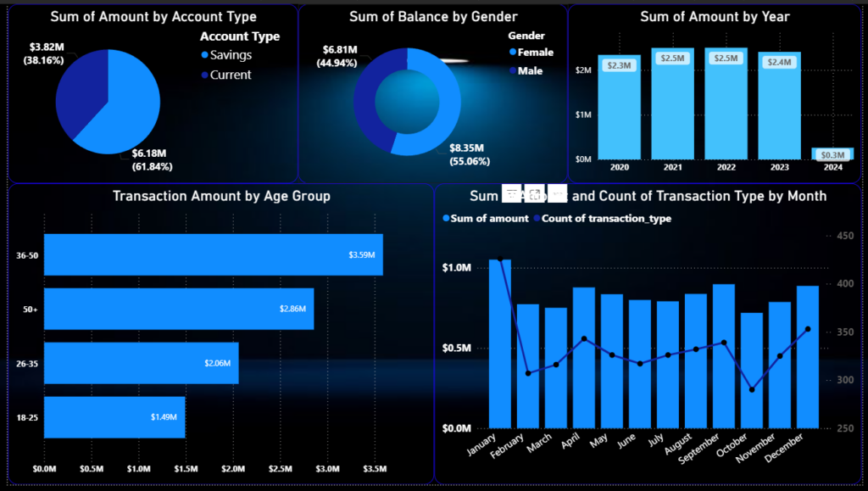Select the Savings legend marker
This screenshot has height=491, width=868.
tap(205, 55)
